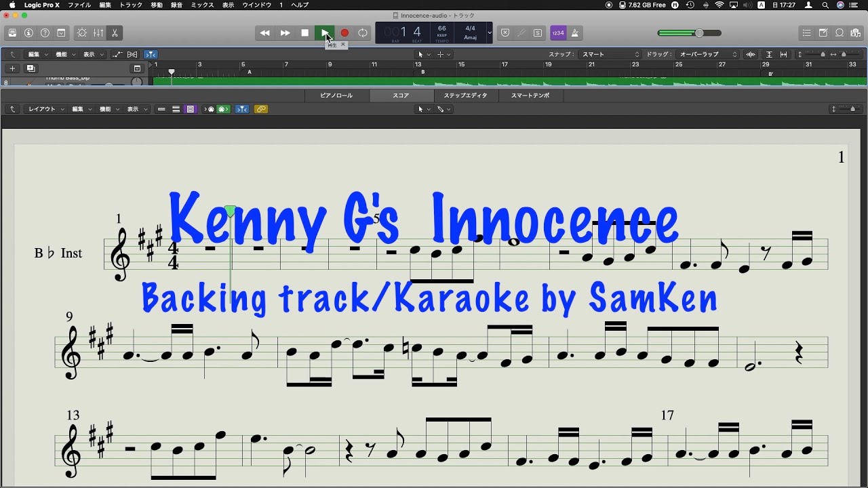Click Vertical Auto Zoom button
The height and width of the screenshot is (488, 868).
pos(769,54)
